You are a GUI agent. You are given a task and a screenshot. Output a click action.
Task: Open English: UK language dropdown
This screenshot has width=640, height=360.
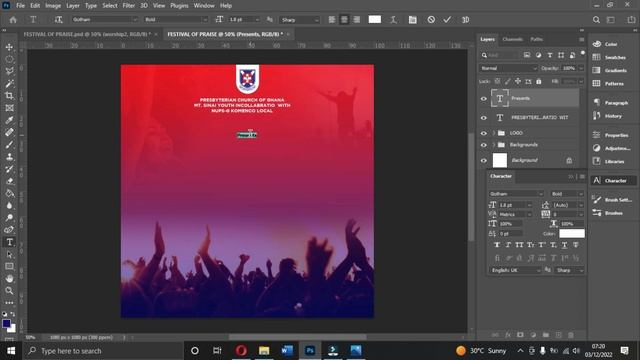coord(515,270)
